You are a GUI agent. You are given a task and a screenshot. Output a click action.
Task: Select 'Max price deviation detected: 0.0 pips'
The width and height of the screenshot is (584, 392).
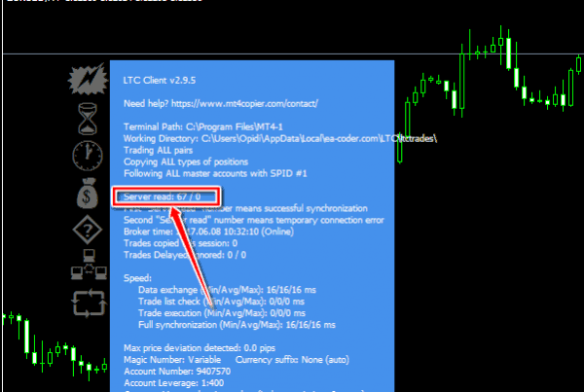pyautogui.click(x=200, y=348)
